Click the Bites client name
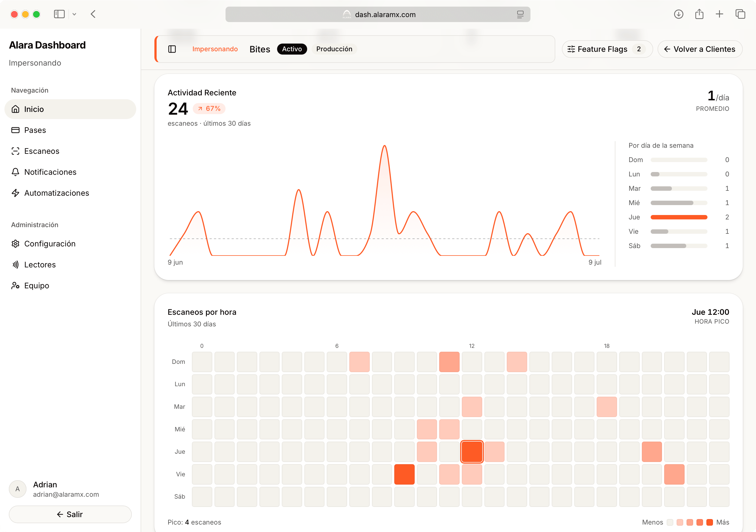Screen dimensions: 756x532 [x=260, y=49]
